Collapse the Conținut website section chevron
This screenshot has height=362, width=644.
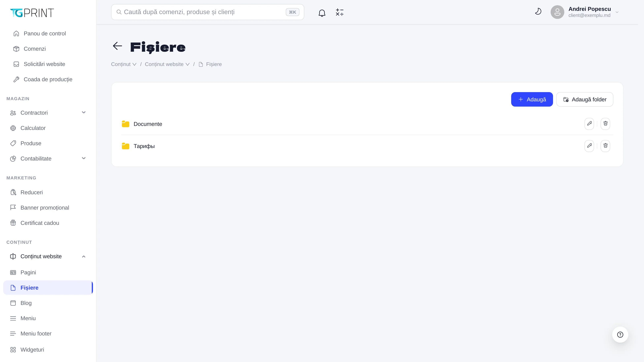point(84,256)
